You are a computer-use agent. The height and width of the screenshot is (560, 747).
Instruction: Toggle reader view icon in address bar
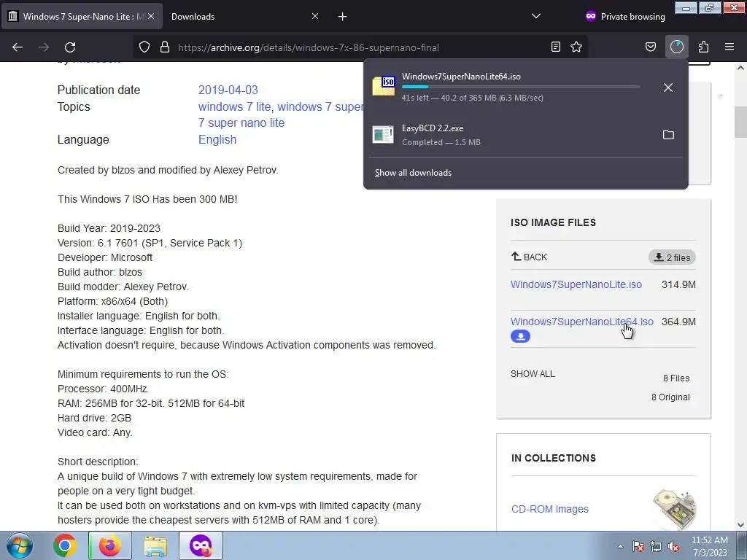(555, 47)
